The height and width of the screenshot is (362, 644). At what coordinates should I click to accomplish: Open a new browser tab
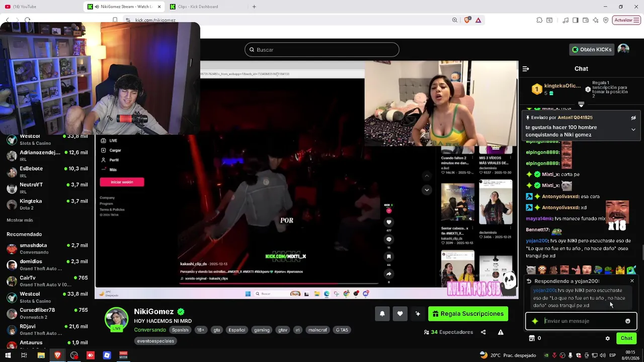click(x=254, y=7)
